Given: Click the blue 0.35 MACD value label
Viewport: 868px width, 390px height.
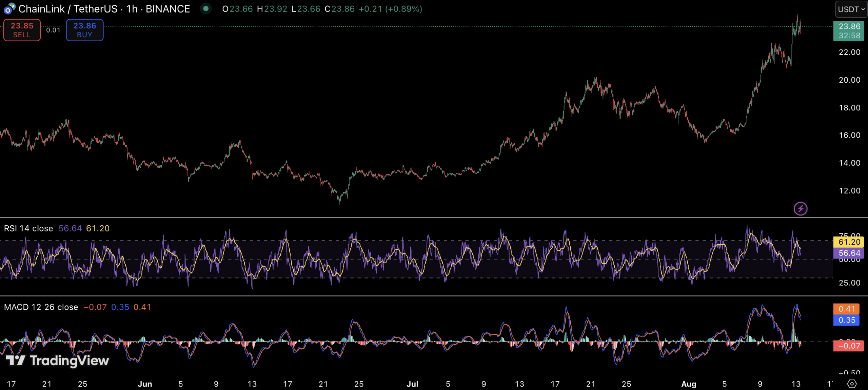Looking at the screenshot, I should 847,320.
